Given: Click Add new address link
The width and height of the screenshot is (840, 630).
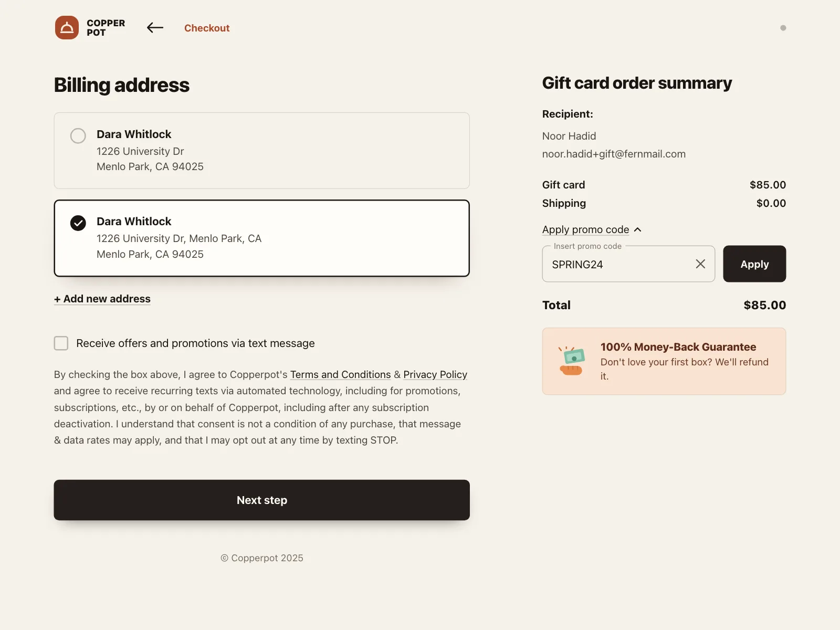Looking at the screenshot, I should [102, 299].
